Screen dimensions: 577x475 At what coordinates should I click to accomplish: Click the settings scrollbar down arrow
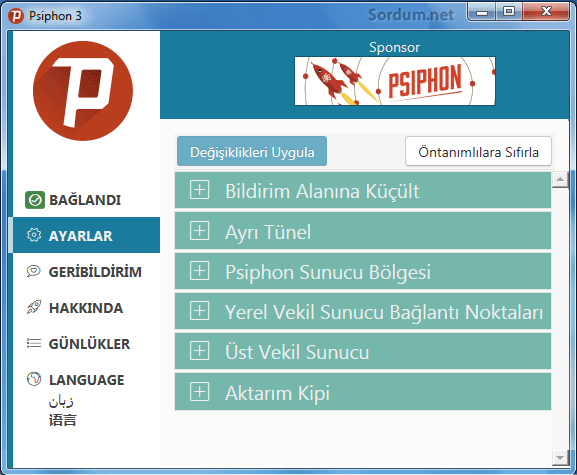[x=560, y=458]
